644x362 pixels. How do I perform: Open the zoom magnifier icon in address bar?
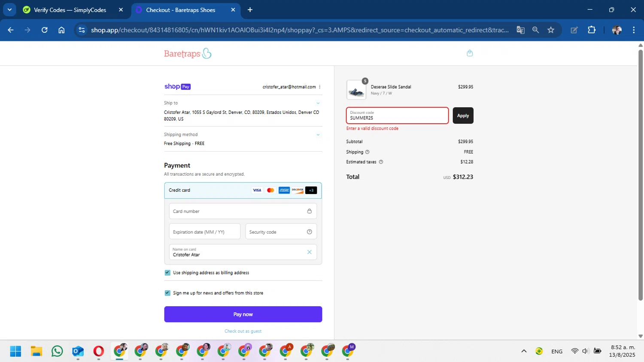tap(535, 30)
